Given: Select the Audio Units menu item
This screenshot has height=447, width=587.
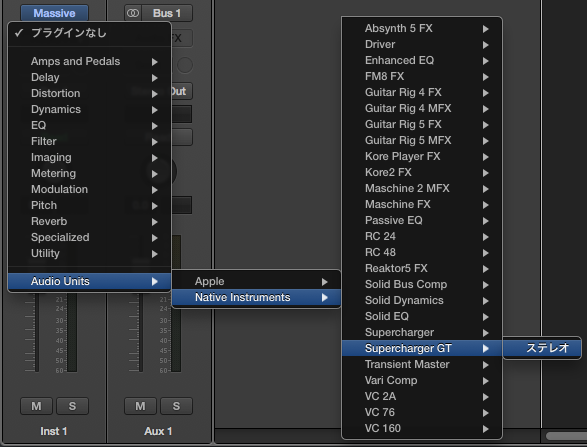Looking at the screenshot, I should 89,281.
